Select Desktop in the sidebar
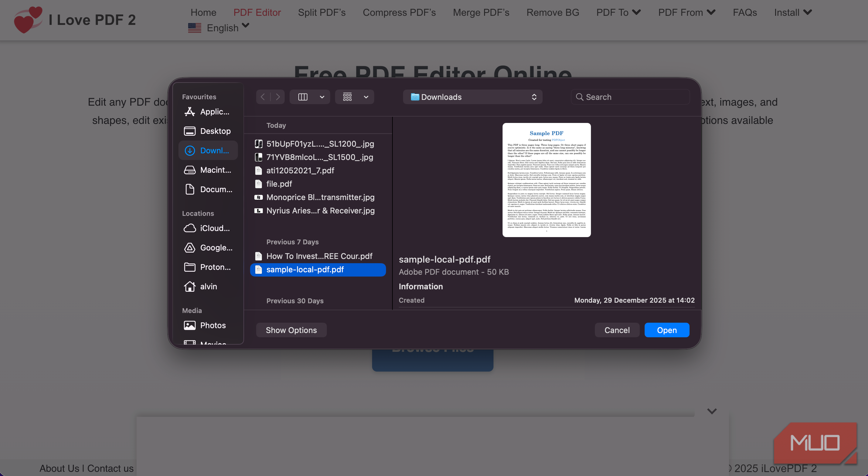 point(208,131)
